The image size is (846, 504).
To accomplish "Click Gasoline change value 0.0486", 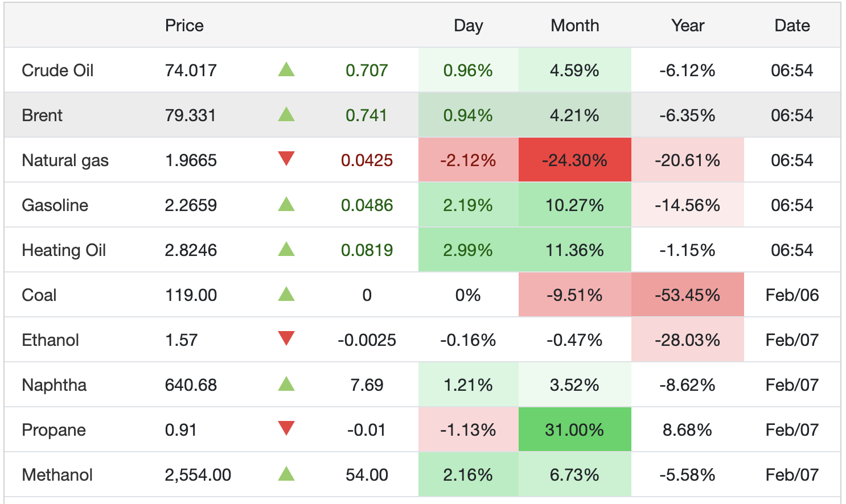I will 367,205.
